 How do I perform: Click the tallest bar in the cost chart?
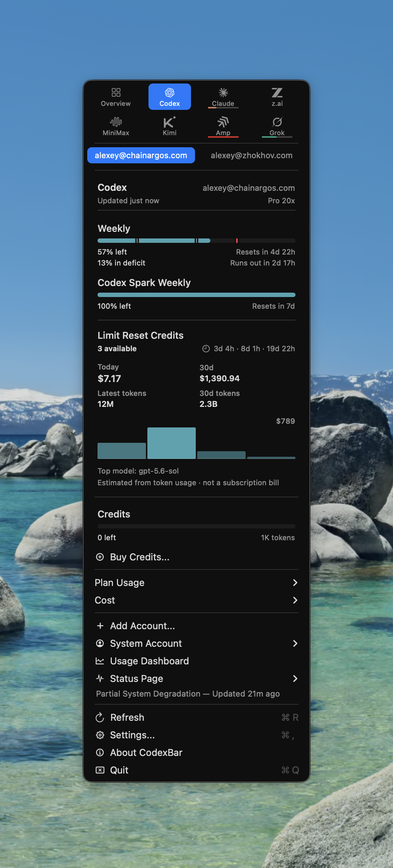(x=172, y=443)
